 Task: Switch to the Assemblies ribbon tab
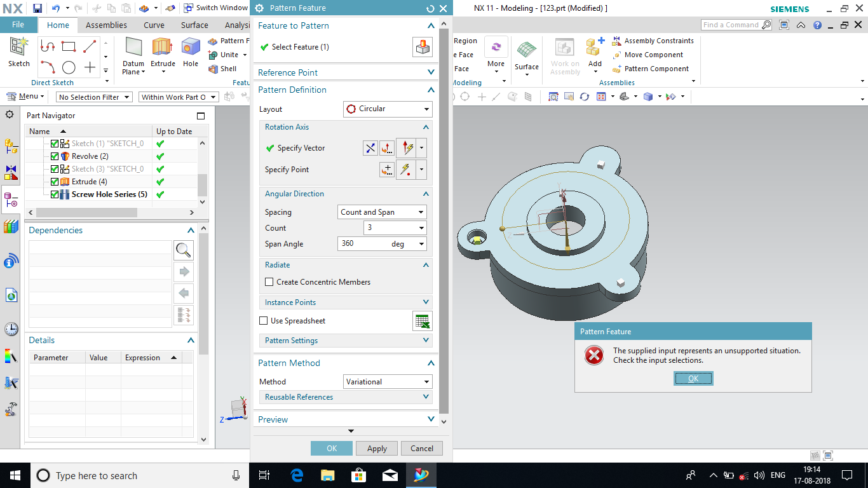(106, 25)
